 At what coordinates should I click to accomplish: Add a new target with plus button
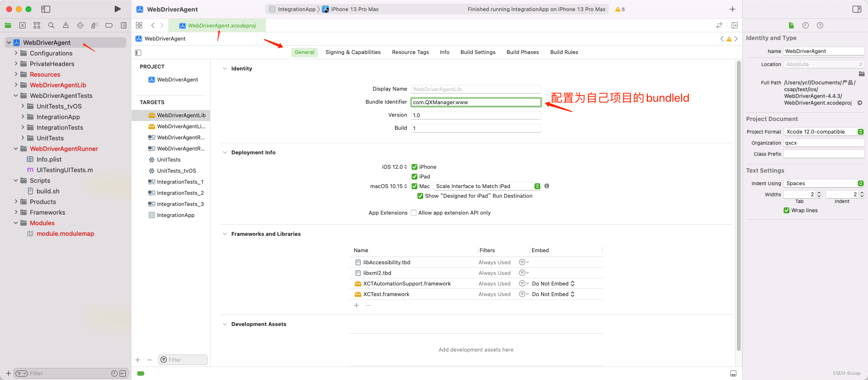138,360
